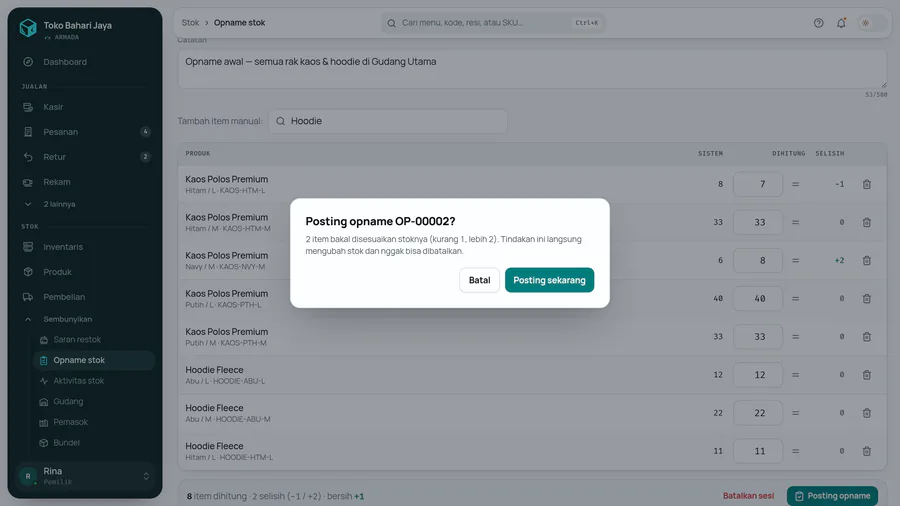
Task: Open Pesanan menu item
Action: pos(85,132)
